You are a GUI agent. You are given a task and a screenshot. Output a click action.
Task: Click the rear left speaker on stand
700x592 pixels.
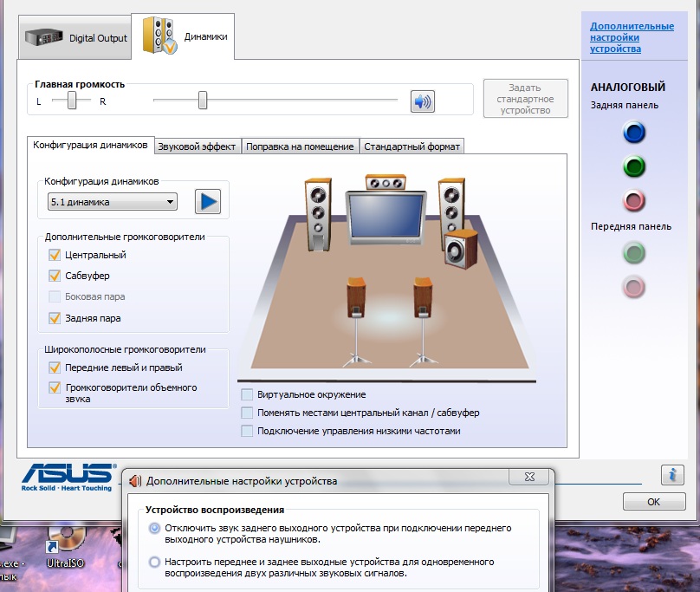pos(356,322)
